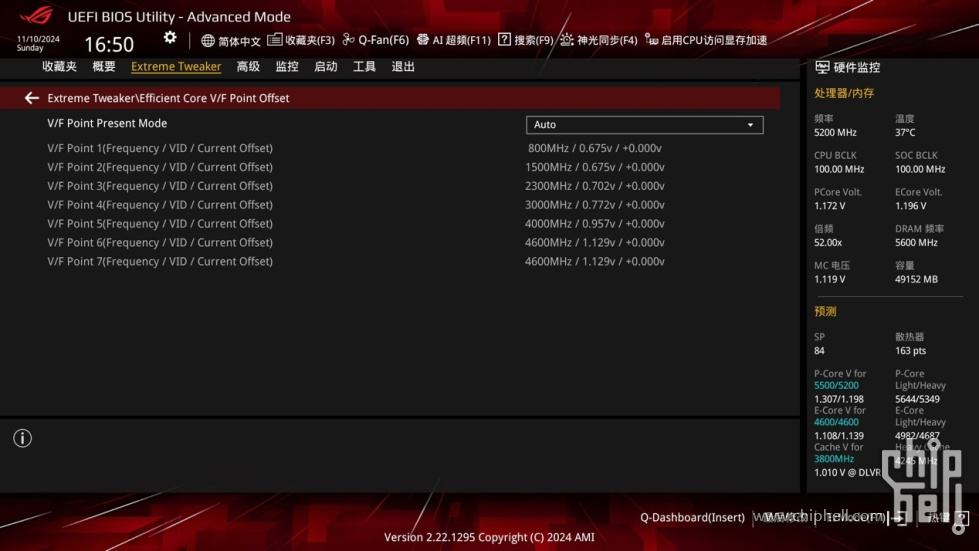Screen dimensions: 979x551
Task: Open the 高级 advanced tab
Action: coord(248,67)
